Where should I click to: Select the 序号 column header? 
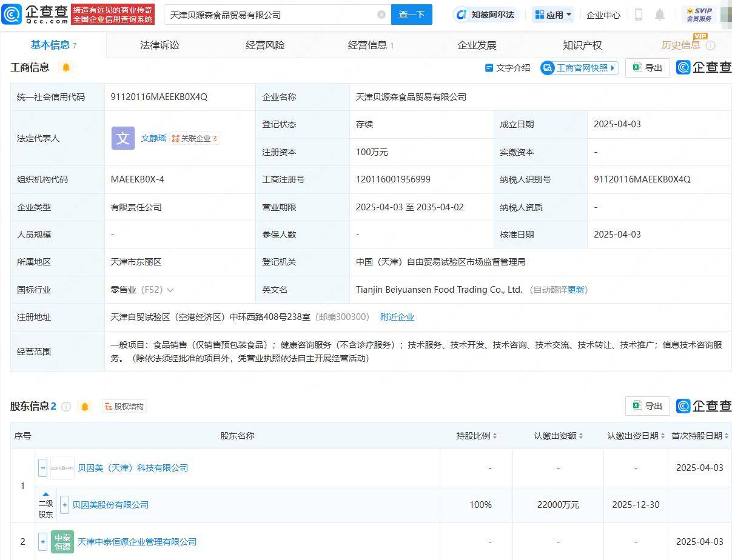[23, 436]
